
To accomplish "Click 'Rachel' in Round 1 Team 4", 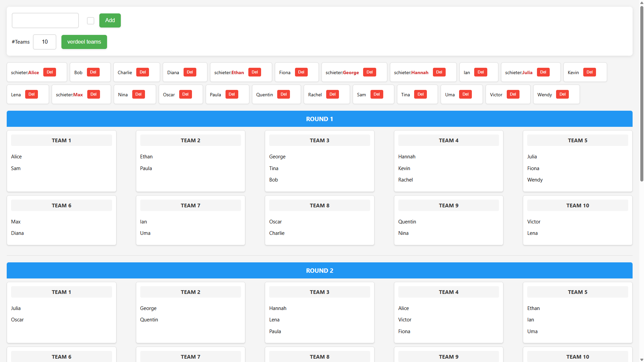I will 405,180.
